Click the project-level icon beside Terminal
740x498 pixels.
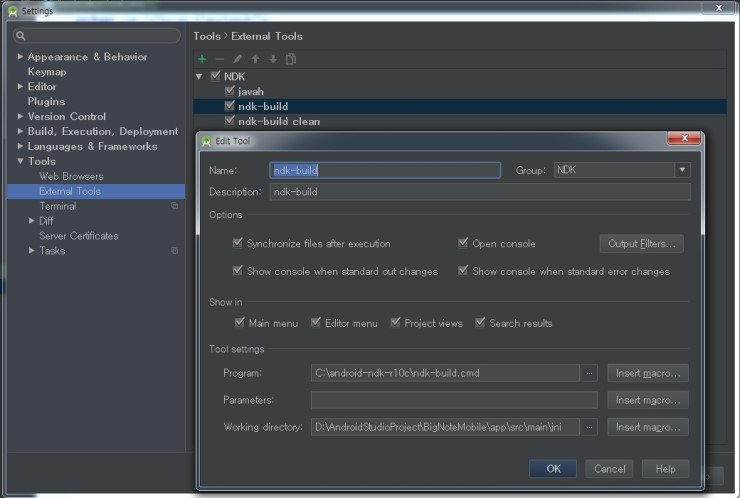(x=175, y=206)
